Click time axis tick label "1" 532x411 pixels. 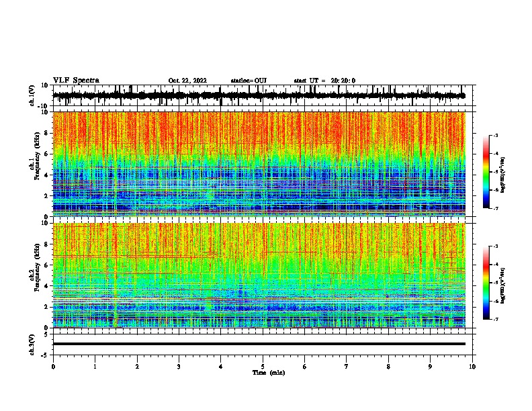pos(95,367)
